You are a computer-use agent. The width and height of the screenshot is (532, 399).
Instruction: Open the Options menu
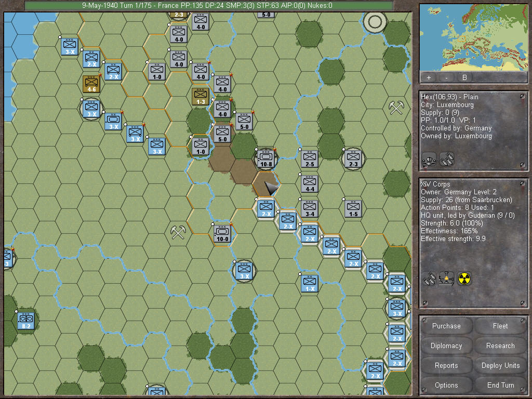coord(446,385)
